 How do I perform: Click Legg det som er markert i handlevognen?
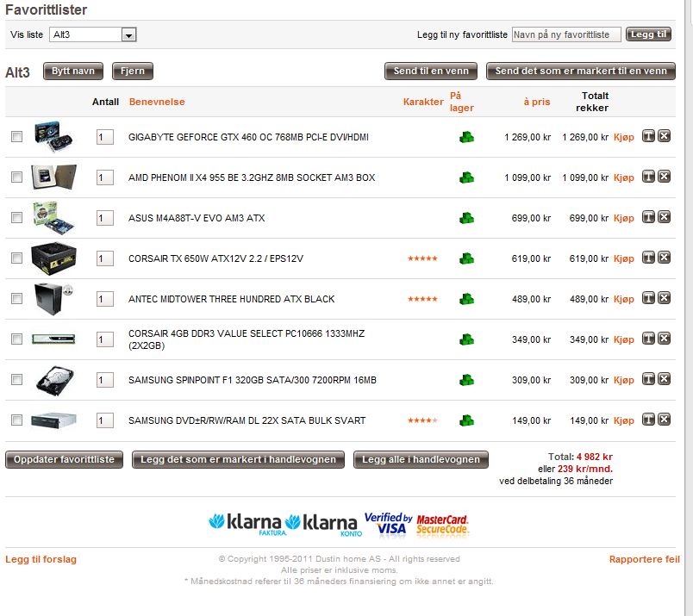238,459
